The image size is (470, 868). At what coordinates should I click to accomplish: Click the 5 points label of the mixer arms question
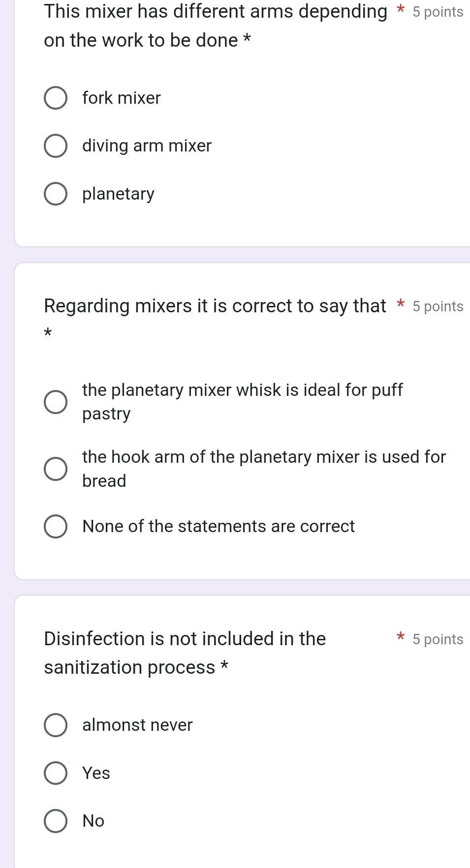coord(438,12)
